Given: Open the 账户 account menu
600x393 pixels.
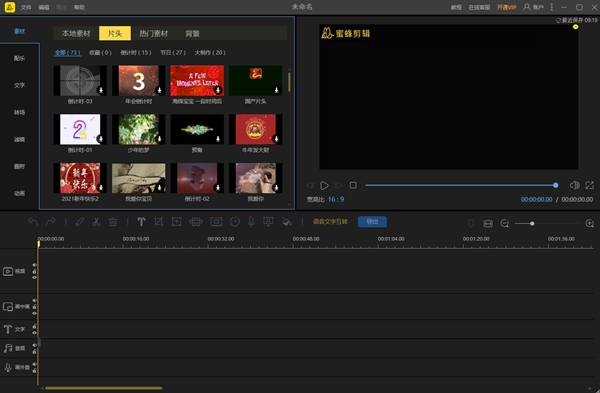Looking at the screenshot, I should click(533, 7).
